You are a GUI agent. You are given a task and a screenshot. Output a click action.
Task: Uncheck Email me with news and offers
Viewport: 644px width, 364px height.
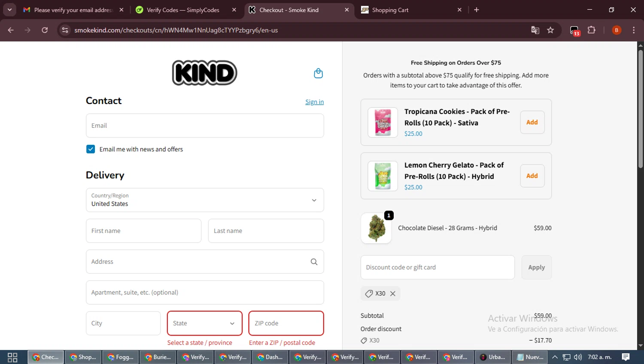[x=91, y=149]
